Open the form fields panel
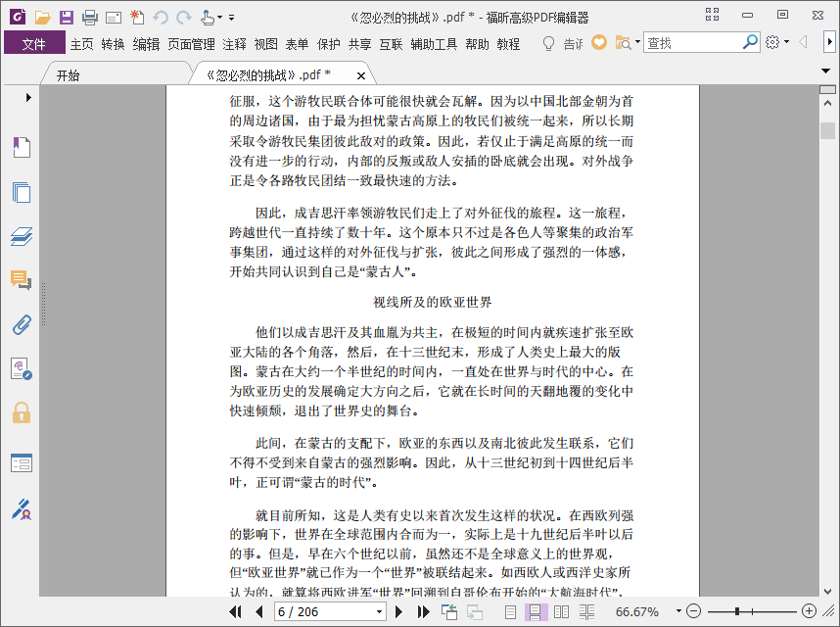This screenshot has height=627, width=840. pos(22,463)
